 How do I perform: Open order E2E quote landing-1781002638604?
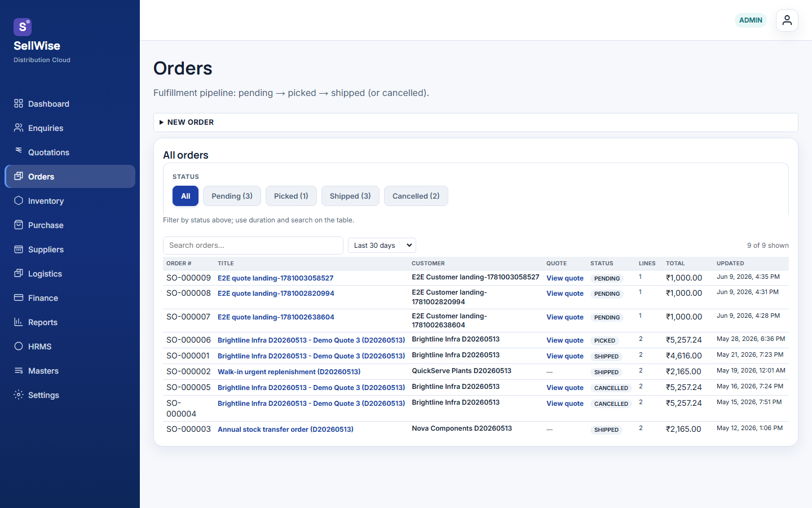coord(276,317)
